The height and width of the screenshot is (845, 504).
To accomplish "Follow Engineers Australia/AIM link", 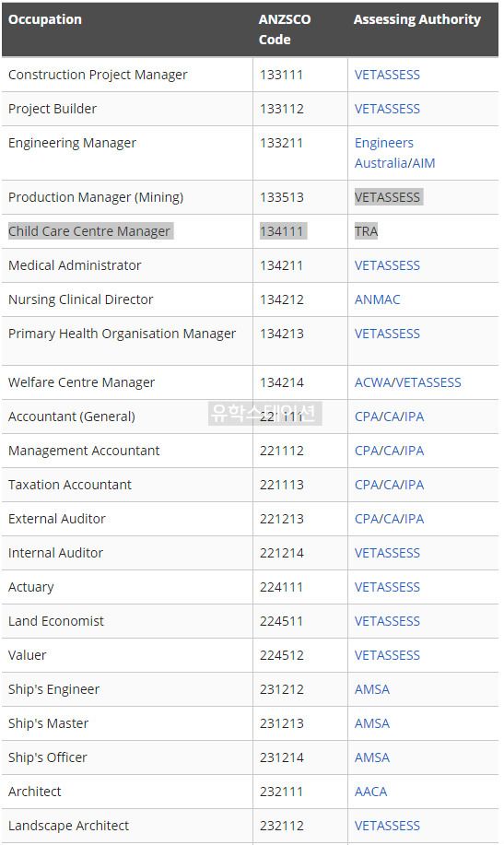I will (394, 153).
